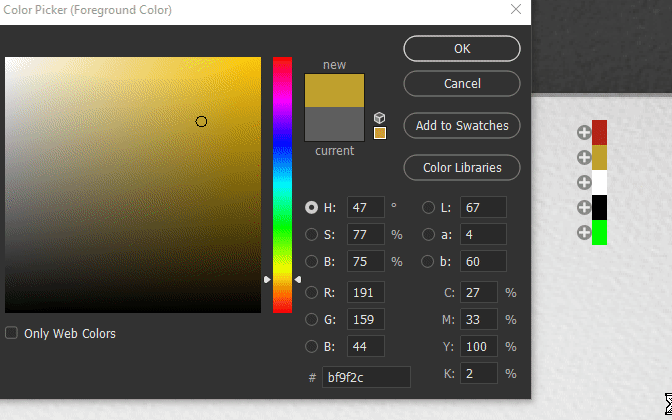Click the plus icon beside gold swatch
The image size is (672, 420).
pyautogui.click(x=584, y=157)
